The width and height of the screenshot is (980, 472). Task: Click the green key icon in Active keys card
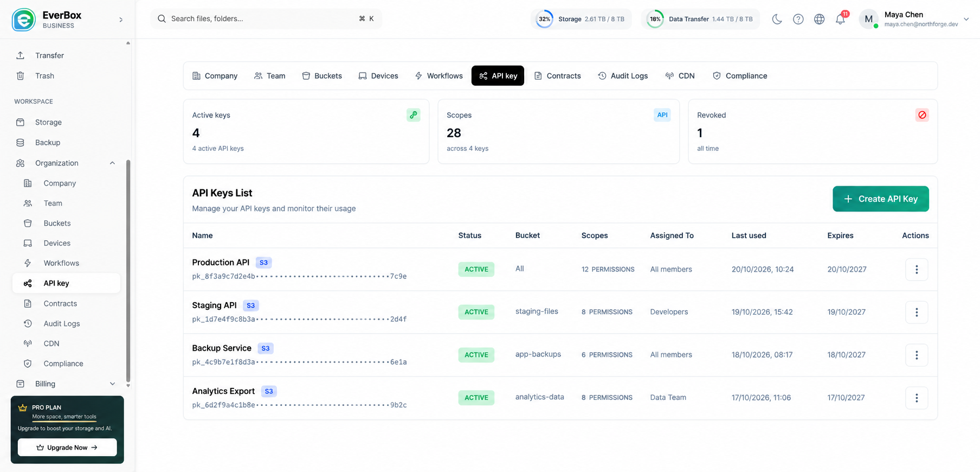pyautogui.click(x=414, y=115)
